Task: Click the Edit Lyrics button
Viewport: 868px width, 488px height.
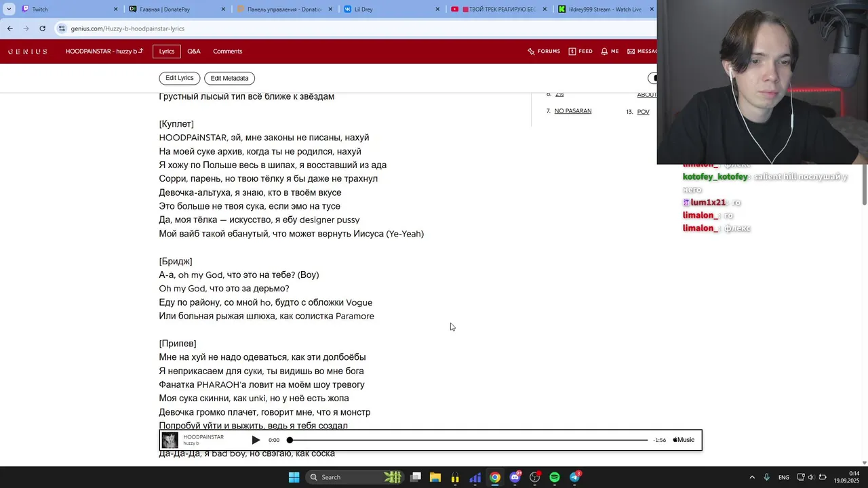Action: pos(180,78)
